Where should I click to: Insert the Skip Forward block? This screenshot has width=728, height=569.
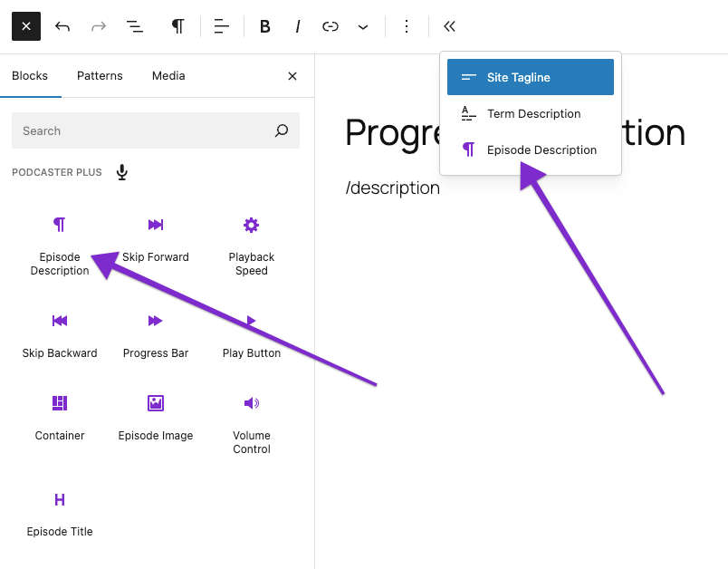(156, 240)
